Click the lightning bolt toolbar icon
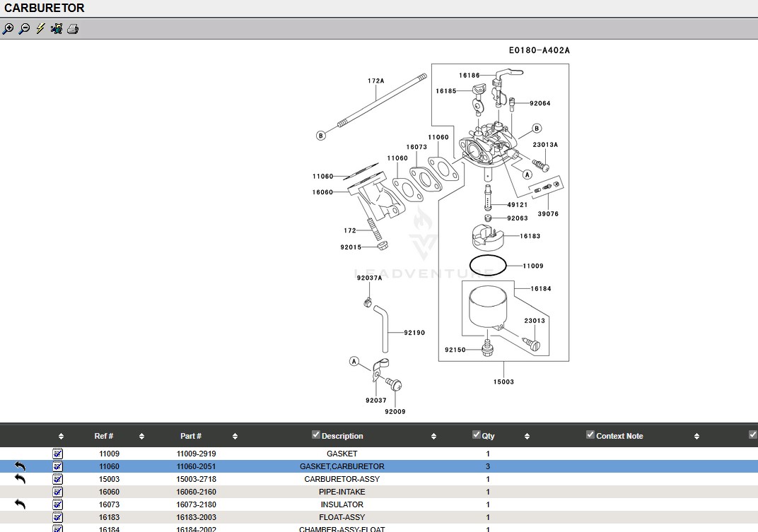Viewport: 758px width, 532px height. point(40,29)
